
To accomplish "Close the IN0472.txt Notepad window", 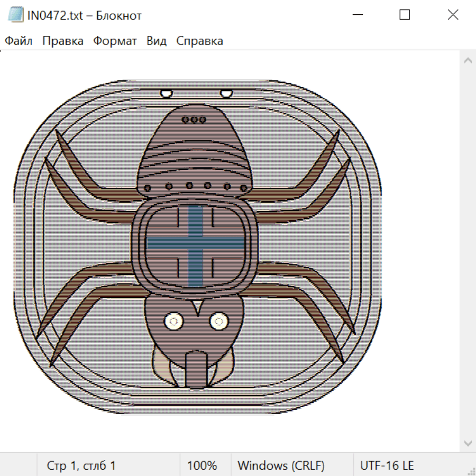I will tap(453, 15).
